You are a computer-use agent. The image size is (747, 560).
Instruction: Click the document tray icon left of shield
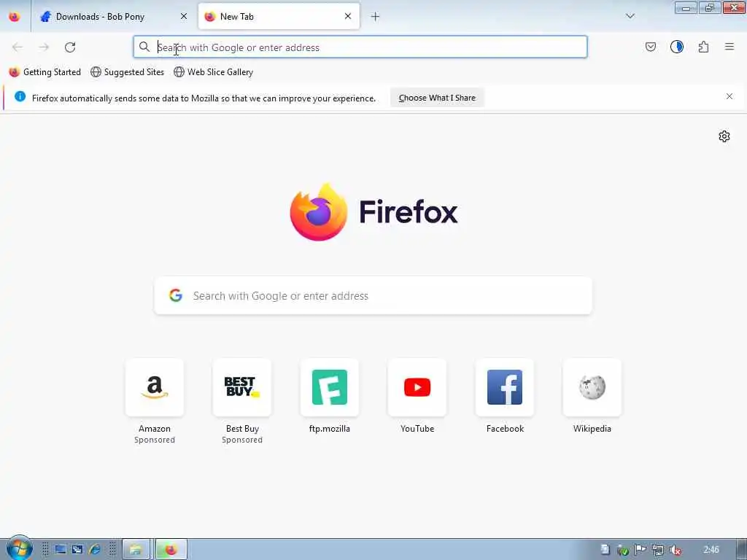tap(605, 550)
